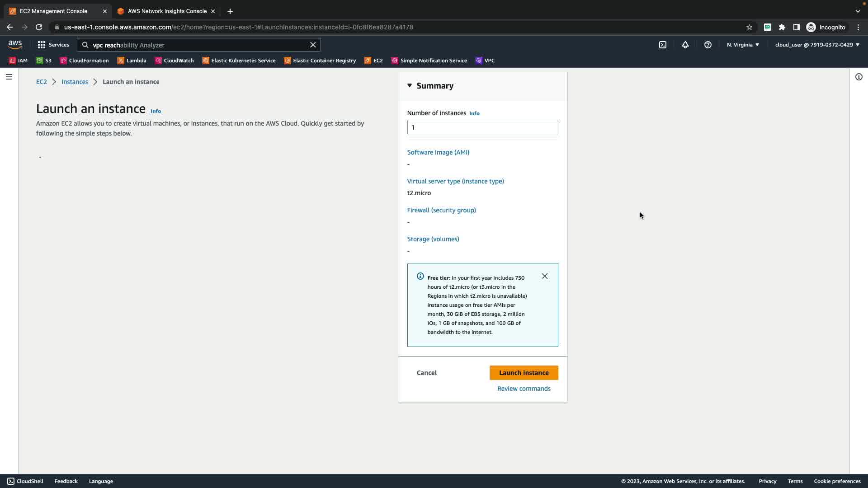Open CloudShell from the footer bar

(25, 481)
